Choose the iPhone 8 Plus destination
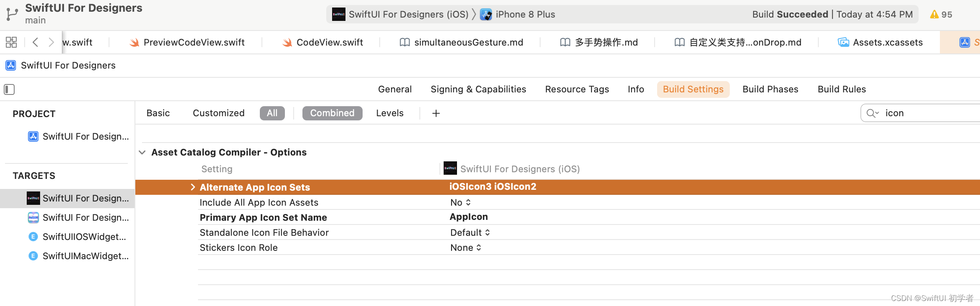Image resolution: width=980 pixels, height=306 pixels. pos(525,15)
